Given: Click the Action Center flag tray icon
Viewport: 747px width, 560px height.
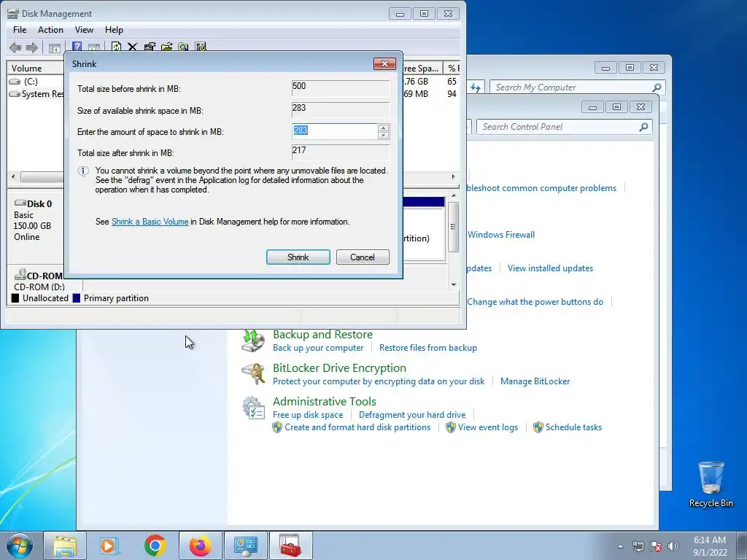Looking at the screenshot, I should coord(656,546).
